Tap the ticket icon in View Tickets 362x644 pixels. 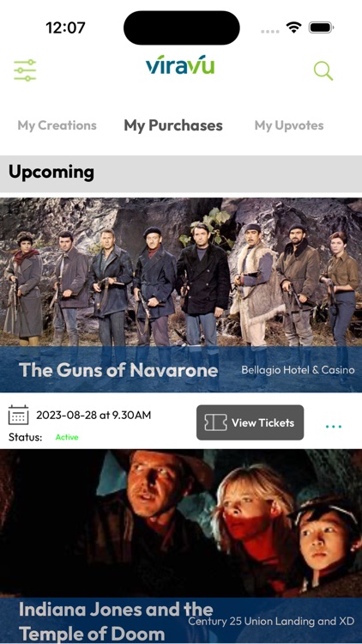215,422
